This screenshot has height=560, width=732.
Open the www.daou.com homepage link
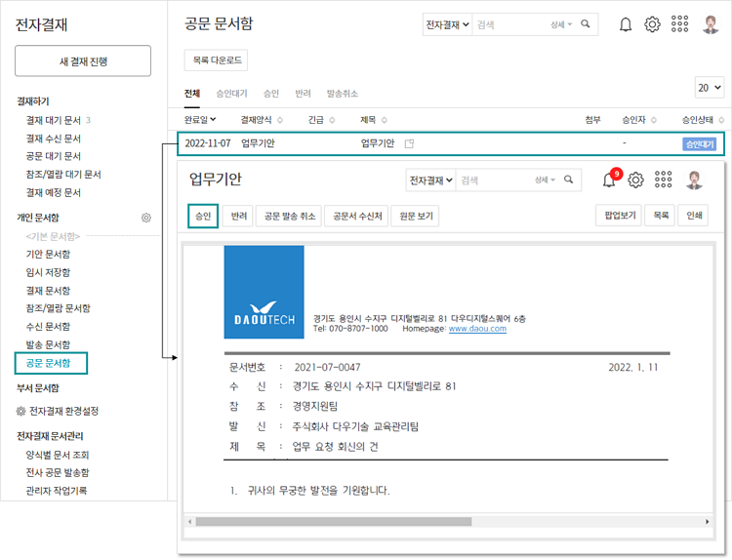(x=476, y=330)
